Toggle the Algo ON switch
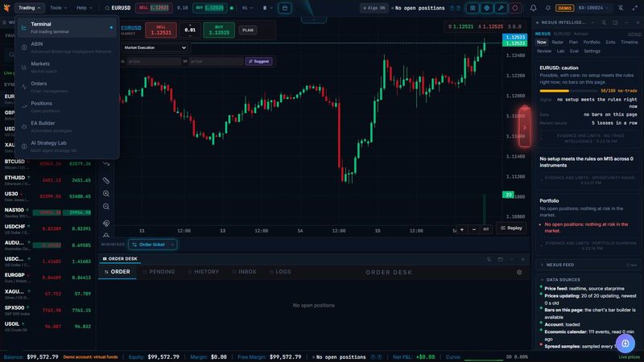644x362 pixels. [x=374, y=8]
